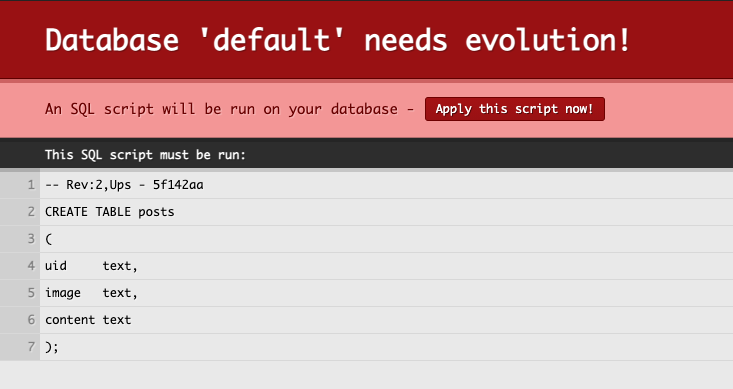This screenshot has height=389, width=733.
Task: Click line number 7 in the gutter
Action: pos(31,347)
